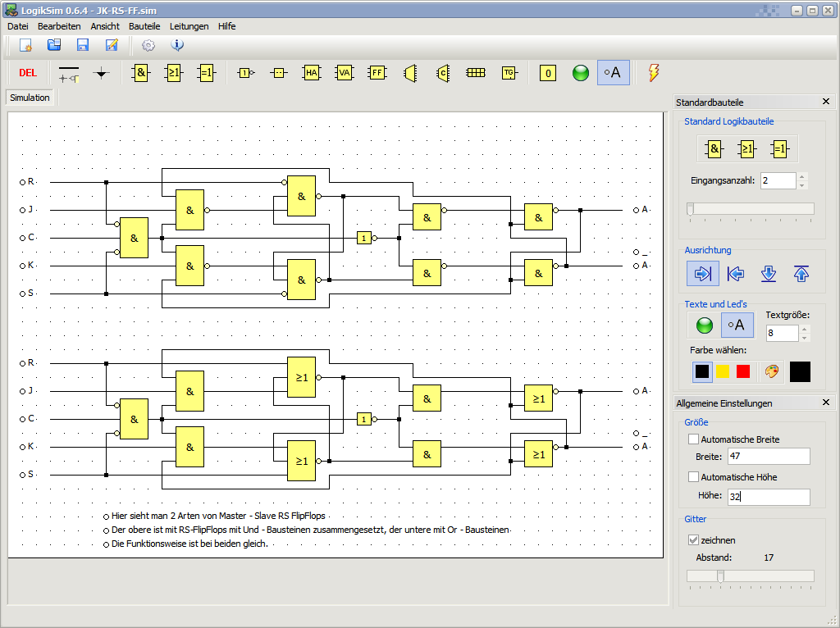Open settings with the gear icon

148,46
